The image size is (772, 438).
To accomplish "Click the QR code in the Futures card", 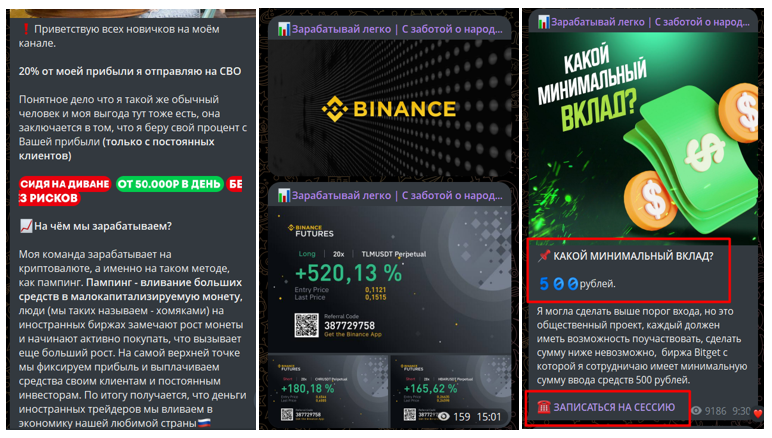I will click(x=306, y=325).
